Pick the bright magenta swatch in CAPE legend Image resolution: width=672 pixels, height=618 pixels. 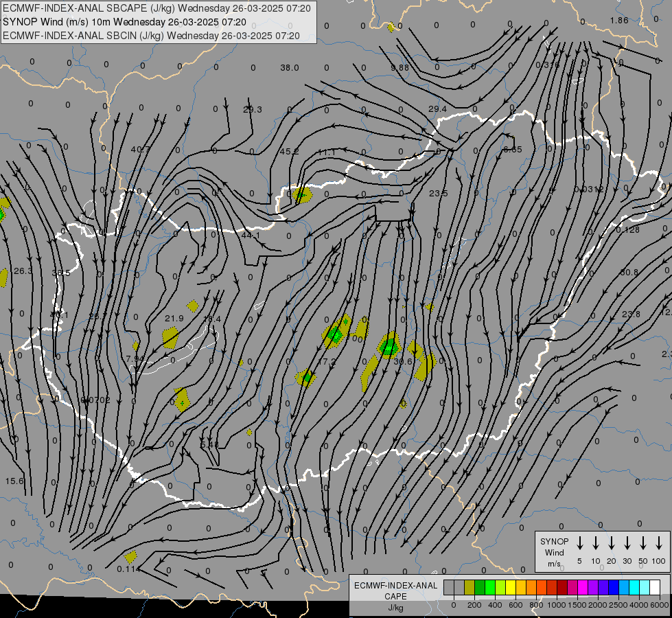pyautogui.click(x=583, y=587)
